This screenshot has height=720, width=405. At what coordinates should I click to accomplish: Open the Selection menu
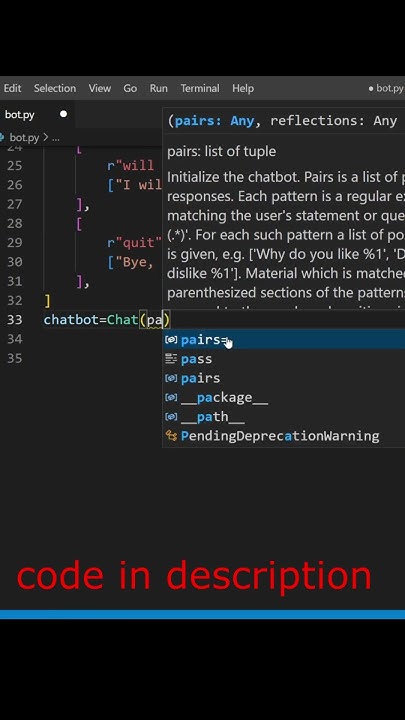[x=55, y=88]
